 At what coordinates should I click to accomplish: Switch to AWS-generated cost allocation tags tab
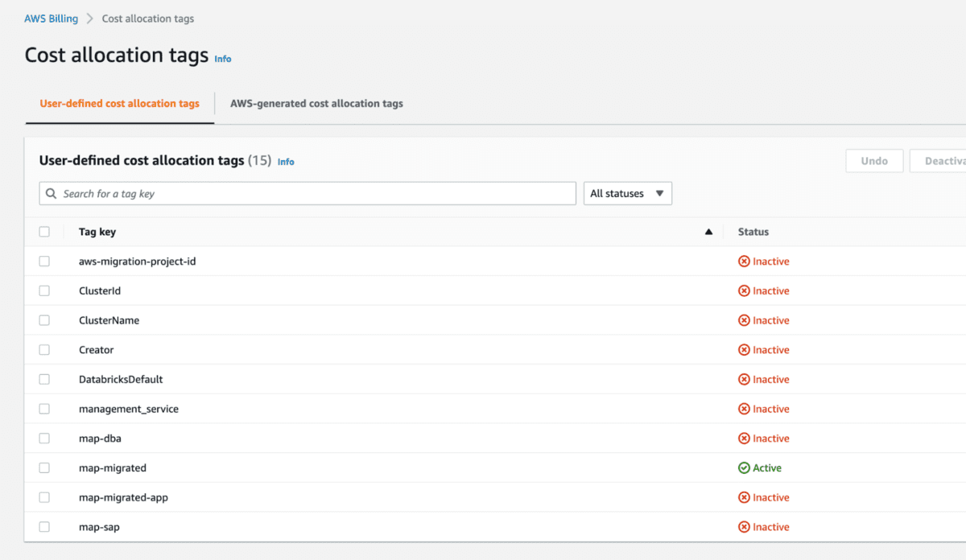316,104
